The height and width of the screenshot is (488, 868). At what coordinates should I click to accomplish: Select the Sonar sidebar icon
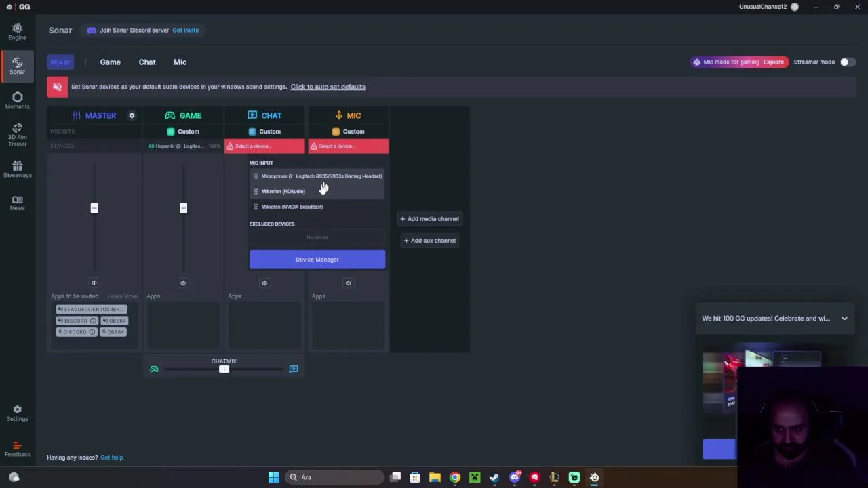(x=17, y=65)
